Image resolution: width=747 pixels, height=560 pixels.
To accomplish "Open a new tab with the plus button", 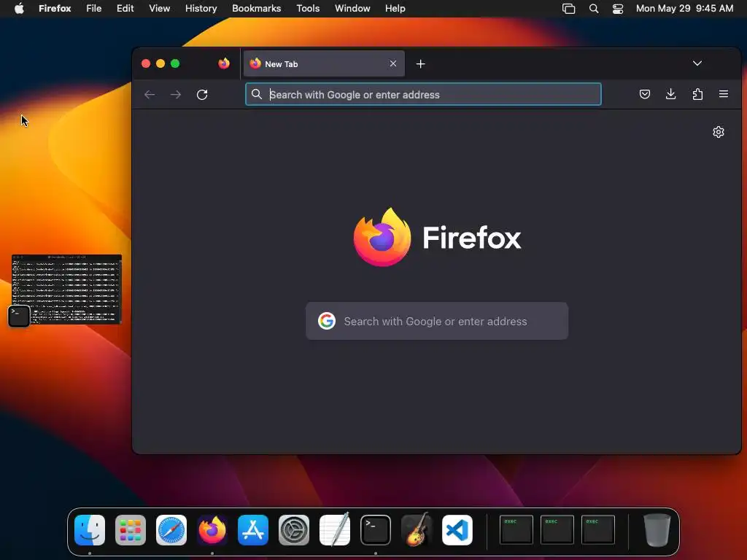I will (x=420, y=64).
